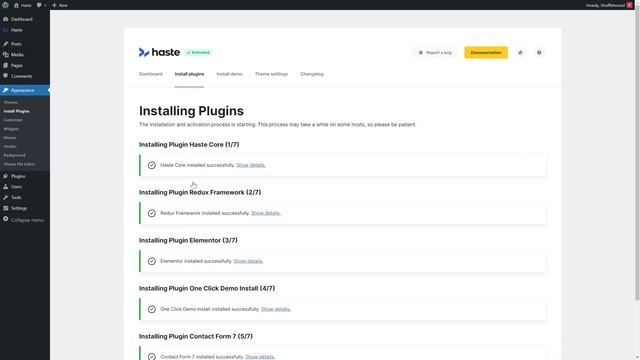The width and height of the screenshot is (640, 360).
Task: Open Install Plugins submenu item
Action: click(16, 111)
